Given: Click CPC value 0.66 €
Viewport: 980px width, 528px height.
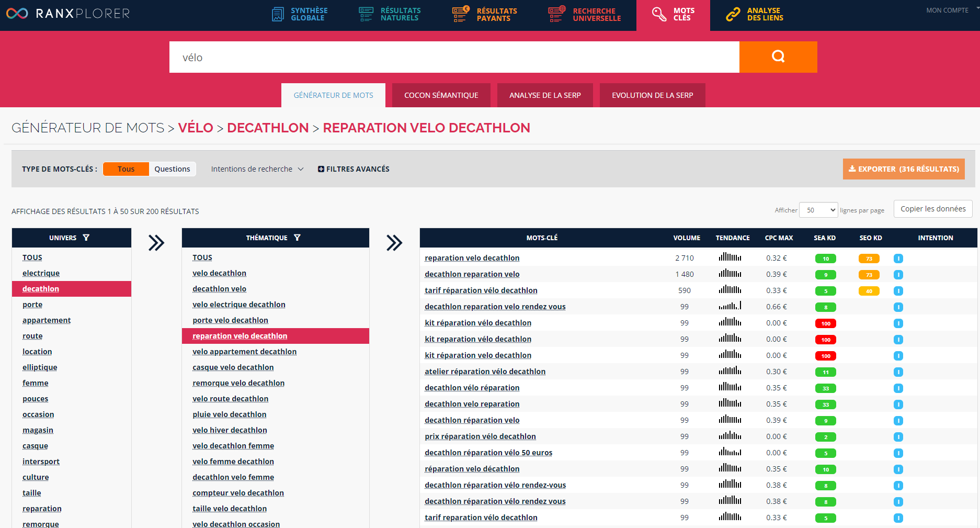Looking at the screenshot, I should (x=777, y=307).
